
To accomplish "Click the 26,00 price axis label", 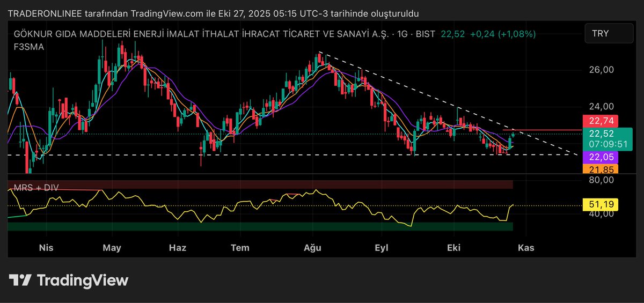I will pos(600,70).
